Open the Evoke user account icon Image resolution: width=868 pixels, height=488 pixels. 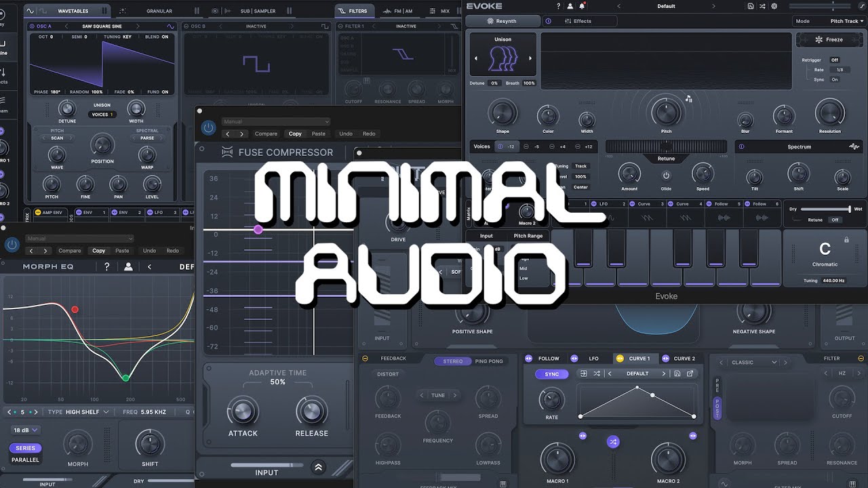pyautogui.click(x=570, y=6)
